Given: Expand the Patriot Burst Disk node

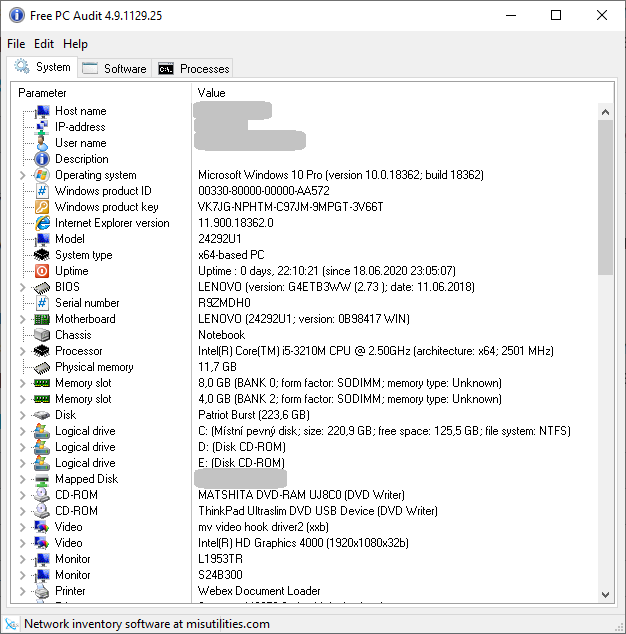Looking at the screenshot, I should [x=23, y=415].
